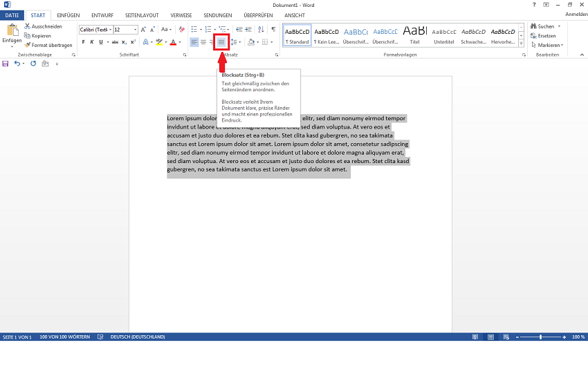Open the DATEI tab
588x367 pixels.
pyautogui.click(x=12, y=15)
